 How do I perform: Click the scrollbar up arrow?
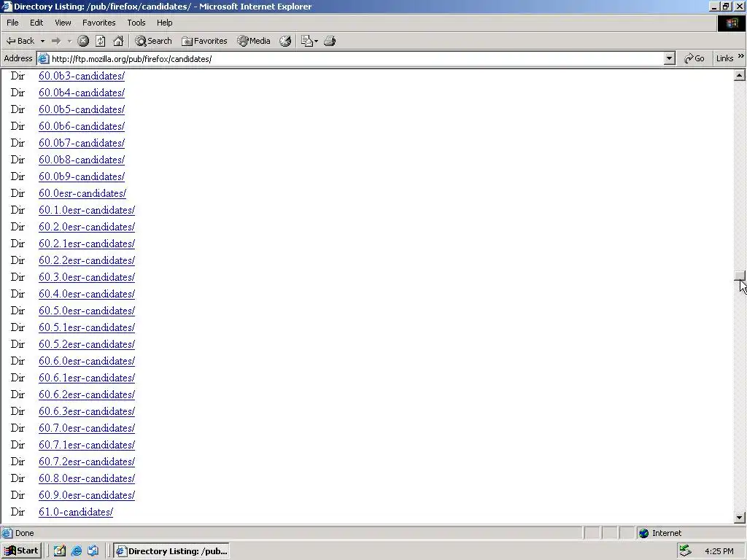(x=740, y=75)
